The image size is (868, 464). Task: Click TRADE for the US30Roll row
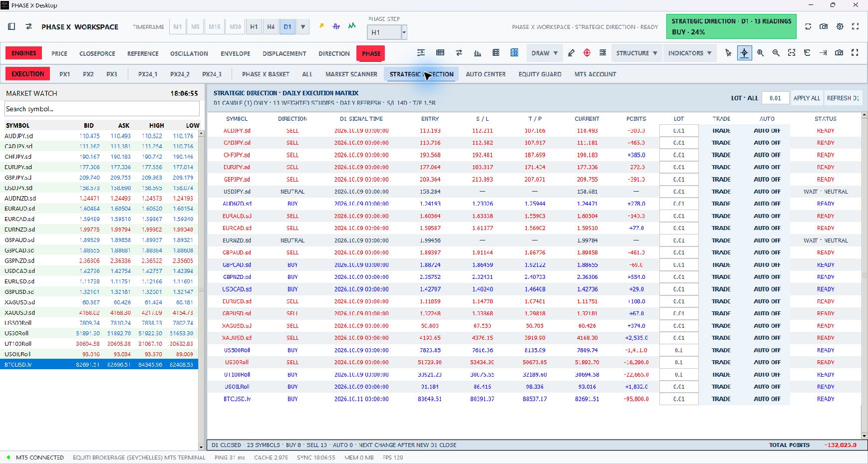pyautogui.click(x=721, y=362)
